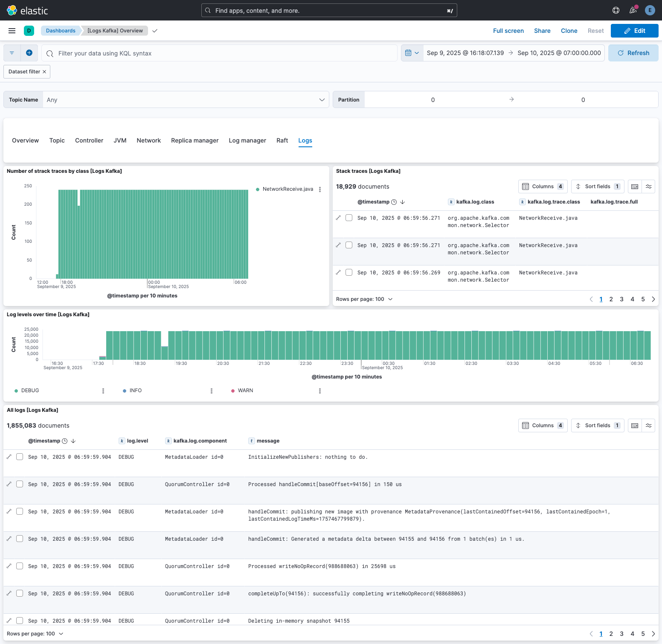The width and height of the screenshot is (662, 644).
Task: Open keyboard shortcuts icon in All logs panel
Action: click(x=635, y=425)
